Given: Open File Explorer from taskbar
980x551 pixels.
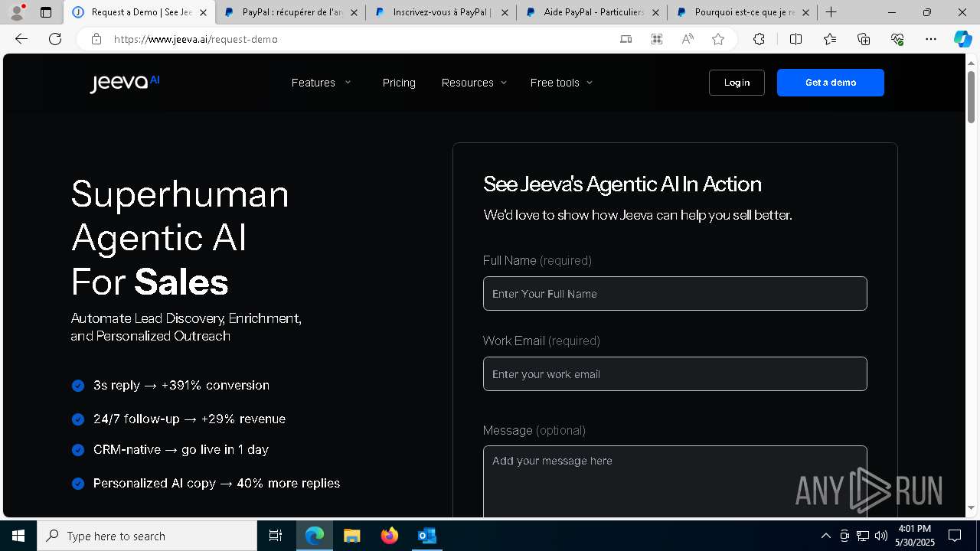Looking at the screenshot, I should click(351, 536).
